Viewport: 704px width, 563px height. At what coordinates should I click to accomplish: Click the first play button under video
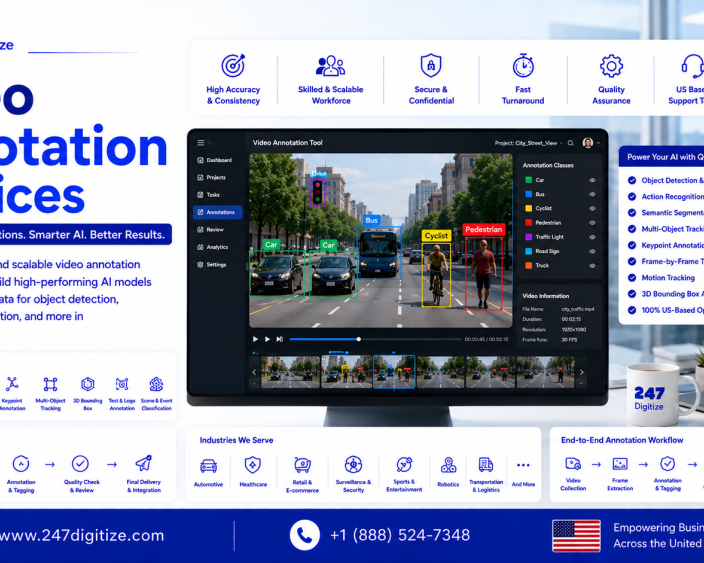(255, 339)
